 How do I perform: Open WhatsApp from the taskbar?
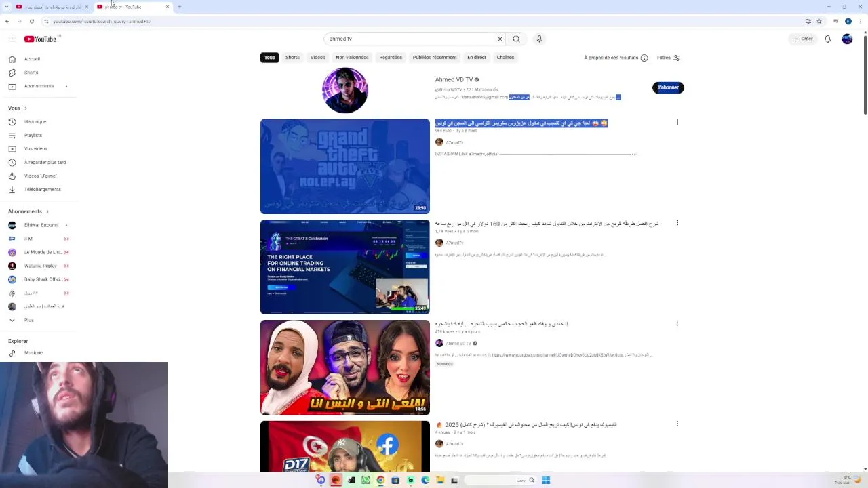click(x=366, y=480)
